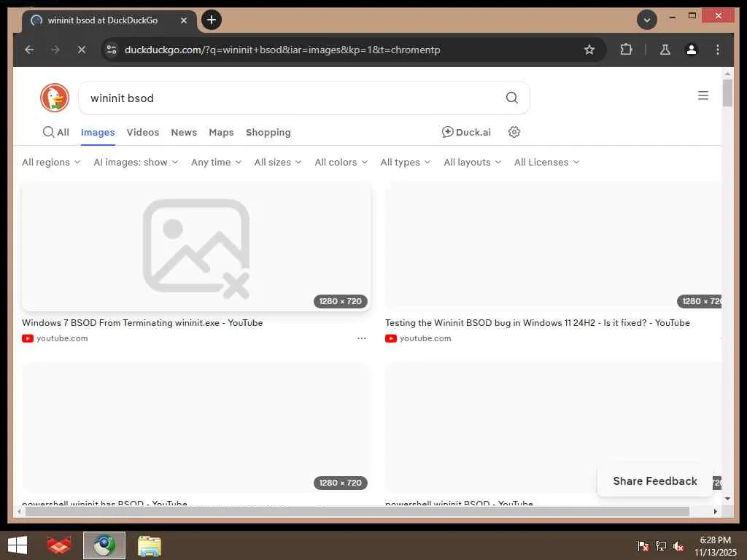
Task: Click the muted volume tray icon
Action: [x=678, y=546]
